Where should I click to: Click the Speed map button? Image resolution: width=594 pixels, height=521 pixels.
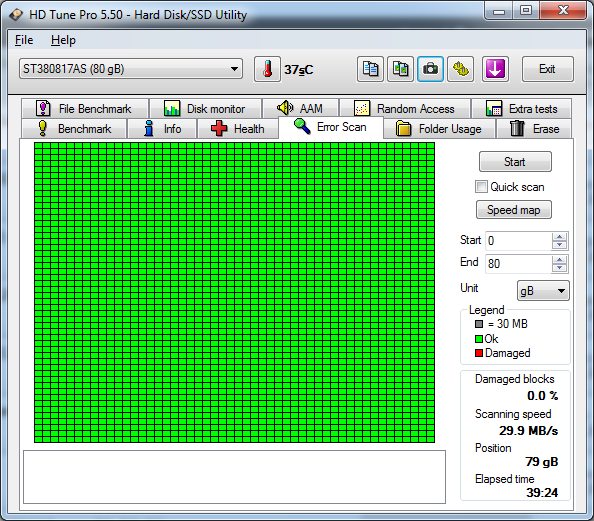pyautogui.click(x=513, y=210)
